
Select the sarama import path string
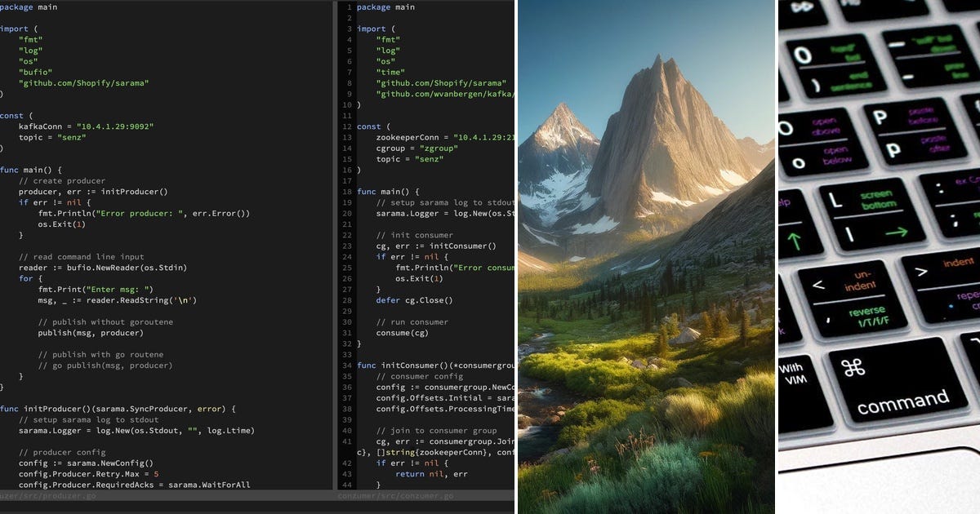coord(86,82)
